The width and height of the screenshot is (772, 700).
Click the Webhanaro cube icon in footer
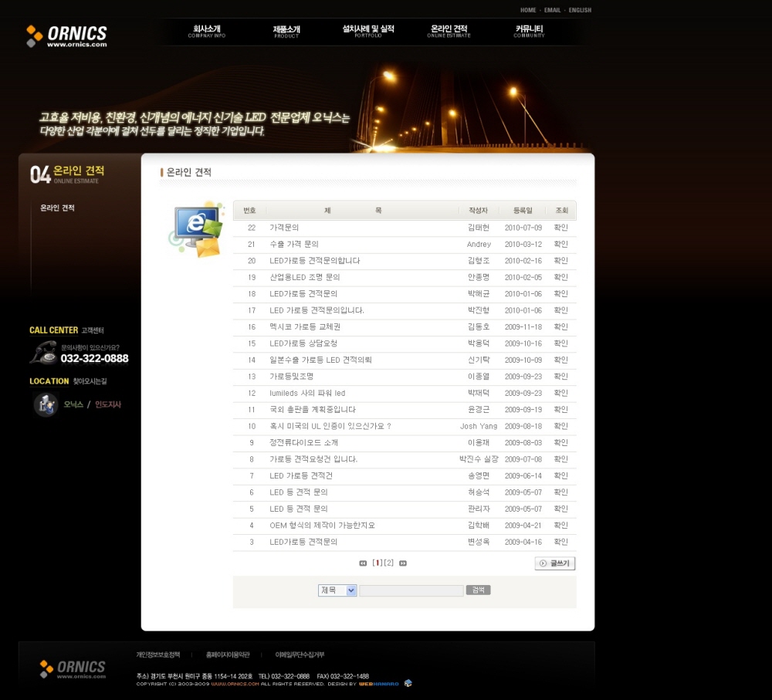coord(408,683)
